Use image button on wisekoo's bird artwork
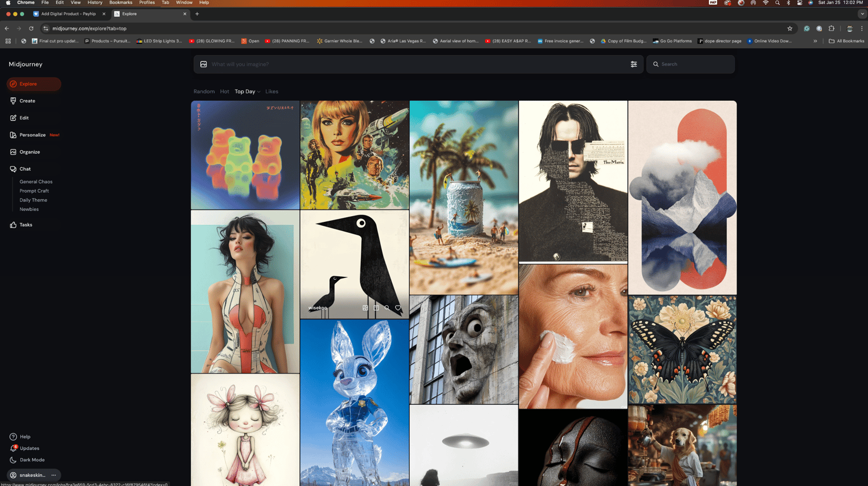This screenshot has height=486, width=868. click(365, 308)
